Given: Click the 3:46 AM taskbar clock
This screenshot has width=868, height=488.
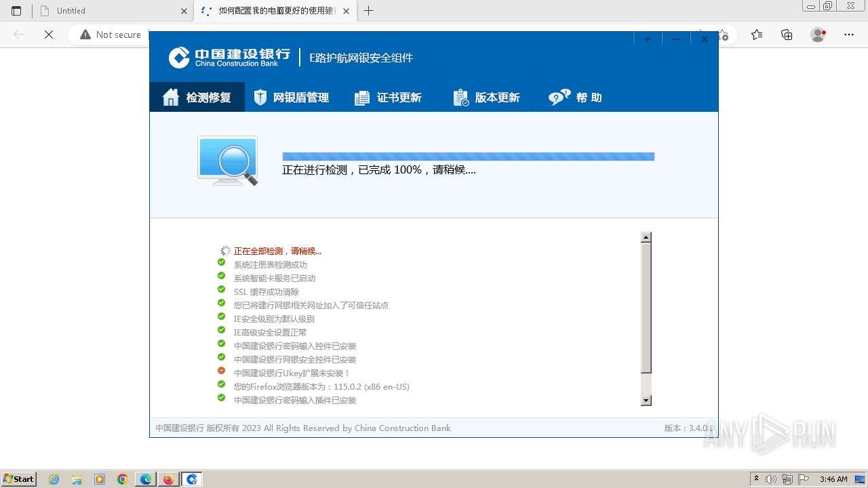Looking at the screenshot, I should click(833, 479).
